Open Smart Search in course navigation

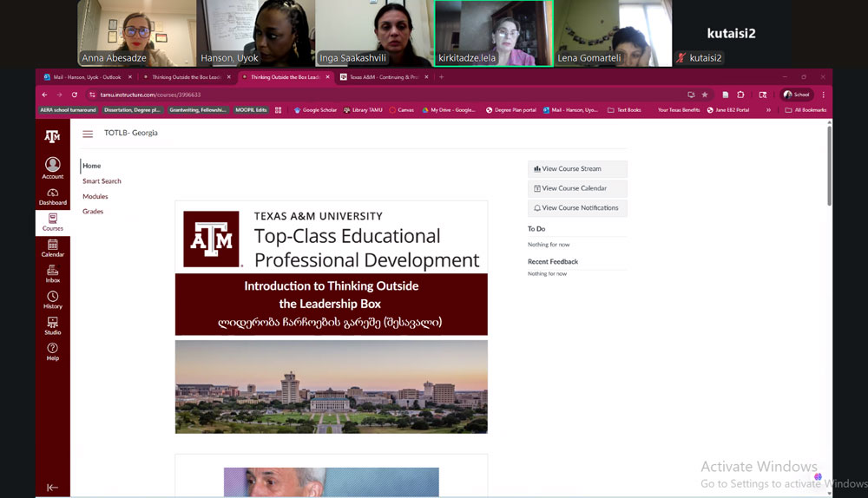tap(102, 181)
